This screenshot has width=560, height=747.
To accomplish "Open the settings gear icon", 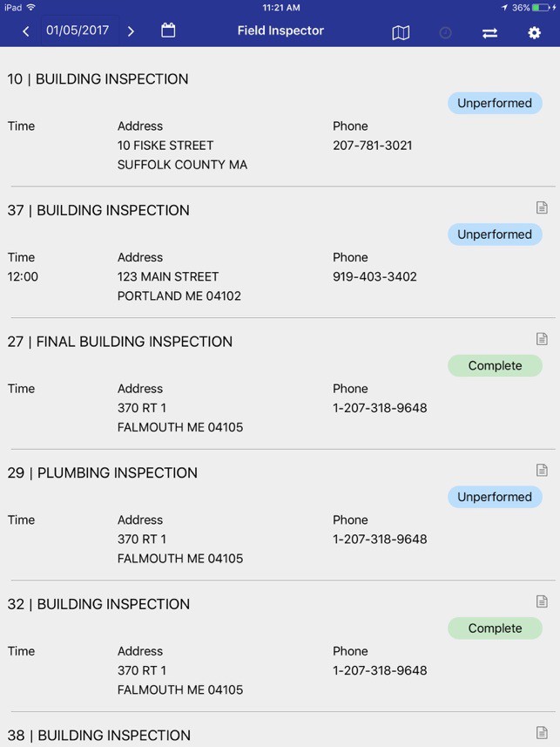I will click(x=534, y=32).
